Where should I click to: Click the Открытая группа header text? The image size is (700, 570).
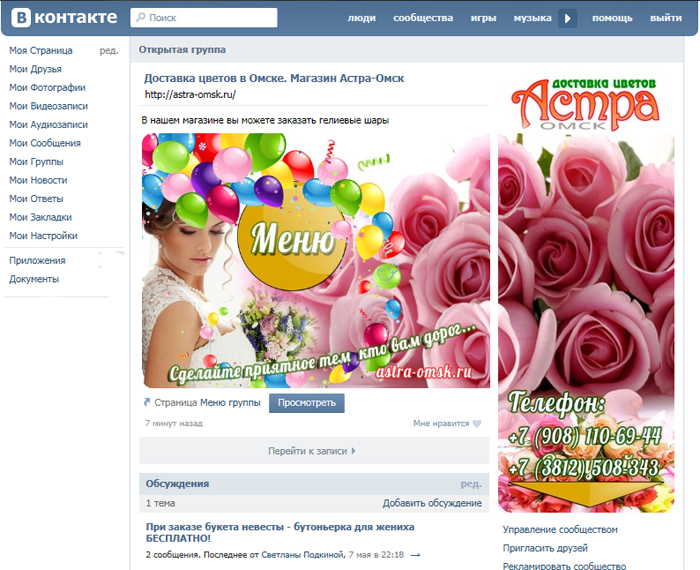pos(182,50)
